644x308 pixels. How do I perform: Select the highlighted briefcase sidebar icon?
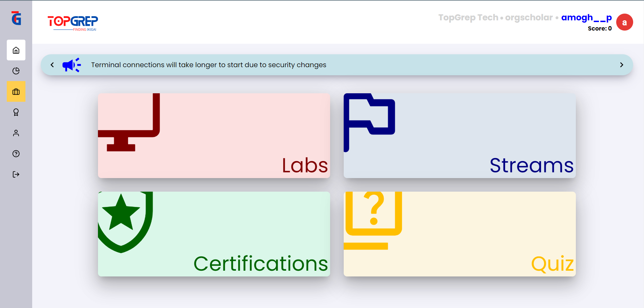[x=16, y=92]
